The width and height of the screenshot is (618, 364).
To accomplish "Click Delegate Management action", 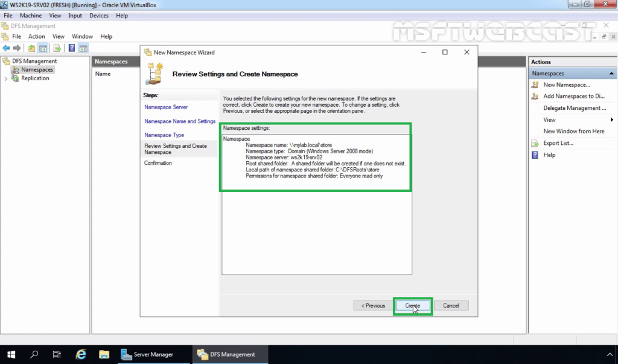I will 575,108.
